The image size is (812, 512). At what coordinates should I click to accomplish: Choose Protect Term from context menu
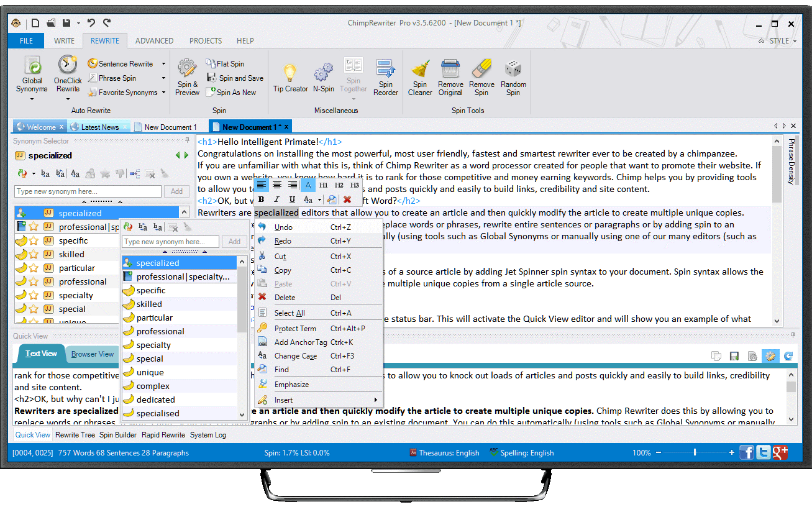319,328
